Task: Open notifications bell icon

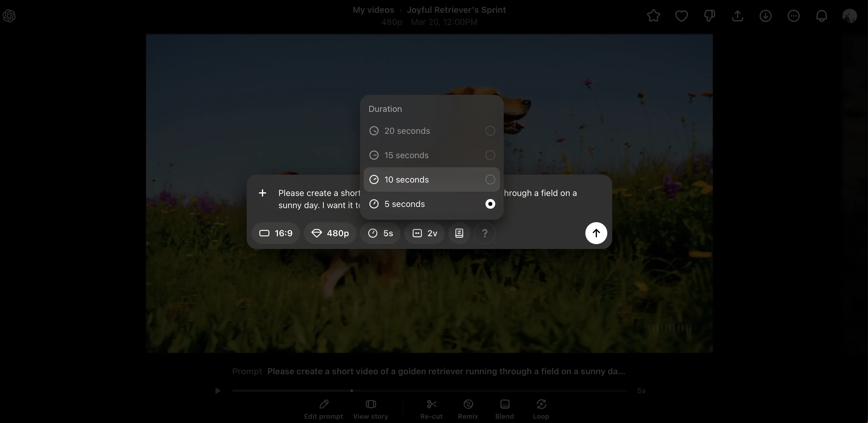Action: point(821,16)
